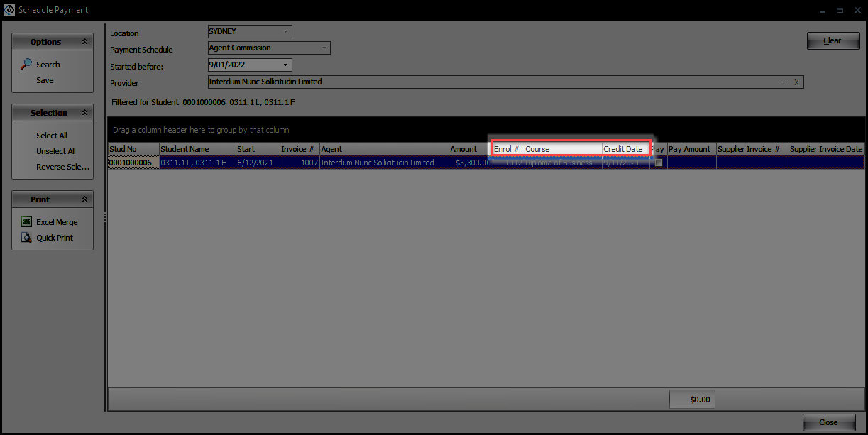Open the Location dropdown

285,32
